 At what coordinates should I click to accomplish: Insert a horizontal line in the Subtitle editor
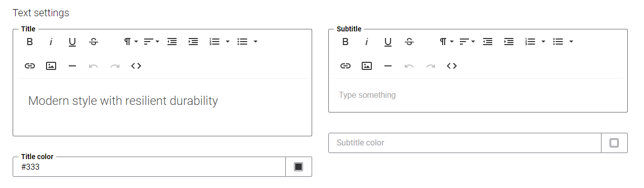pos(388,66)
